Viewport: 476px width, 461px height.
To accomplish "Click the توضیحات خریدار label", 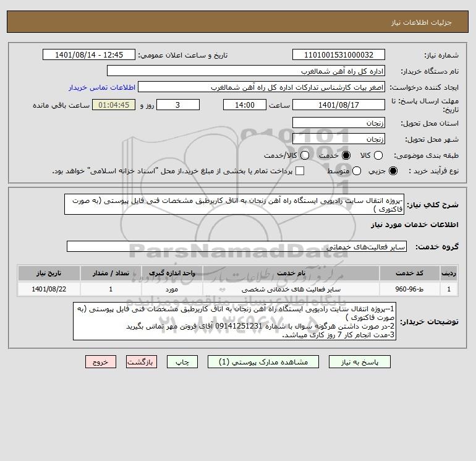I will point(429,322).
